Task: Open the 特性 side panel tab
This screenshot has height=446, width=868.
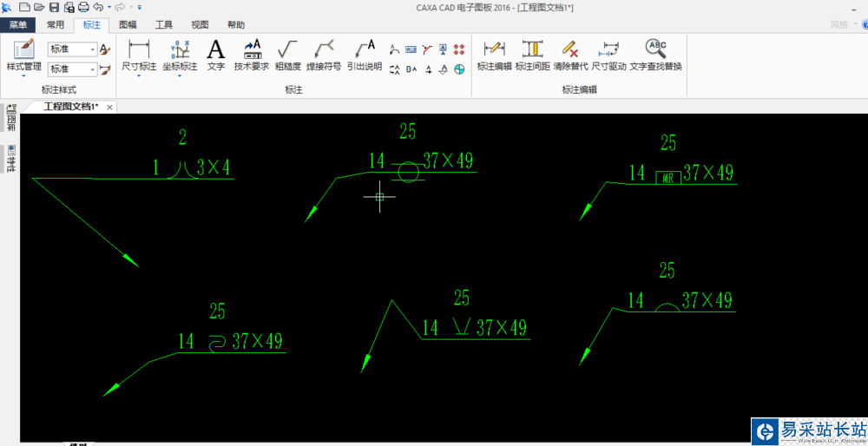Action: 11,160
